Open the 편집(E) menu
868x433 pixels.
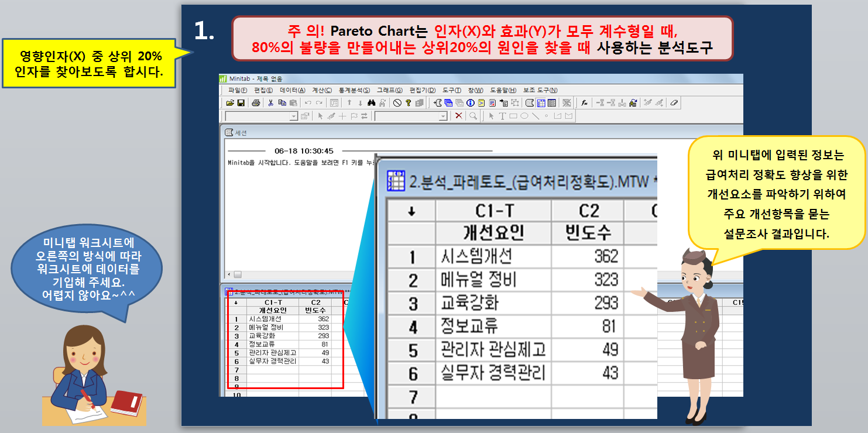click(263, 91)
